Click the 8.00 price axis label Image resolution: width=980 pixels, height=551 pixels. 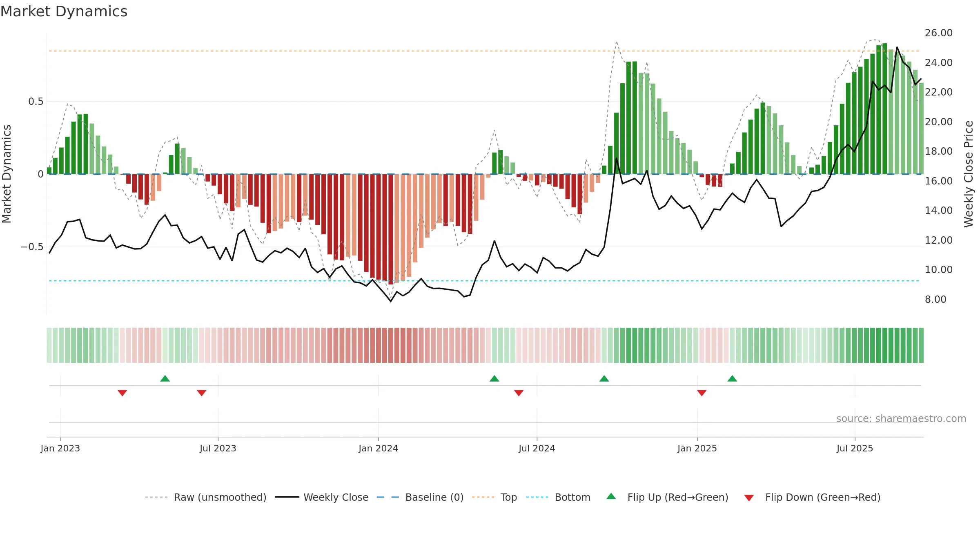pos(935,299)
